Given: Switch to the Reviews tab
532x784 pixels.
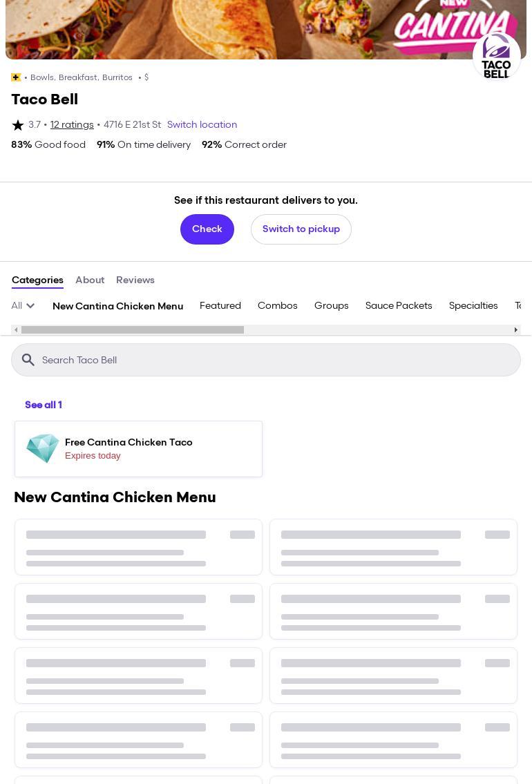Looking at the screenshot, I should [135, 280].
